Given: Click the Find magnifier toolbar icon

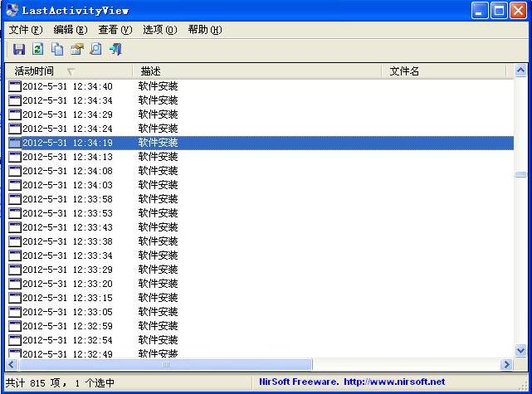Looking at the screenshot, I should pos(96,49).
